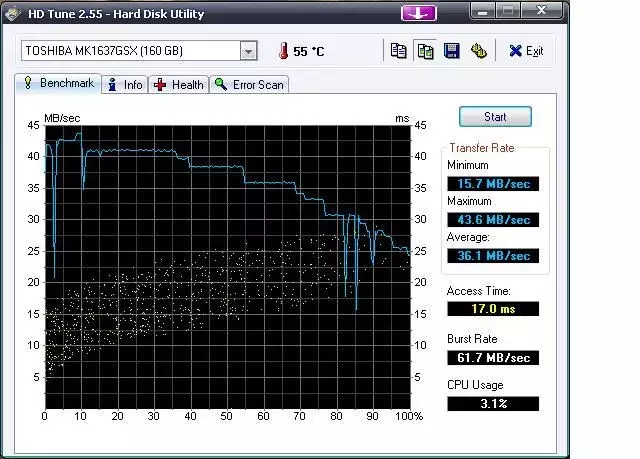Click the copy screenshot to clipboard icon

[x=425, y=51]
